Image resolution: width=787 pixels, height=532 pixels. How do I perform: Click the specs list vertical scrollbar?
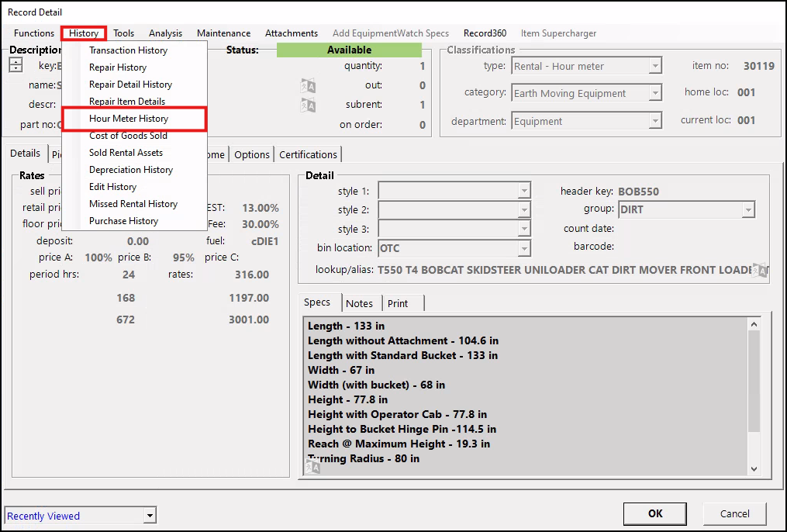coord(754,380)
